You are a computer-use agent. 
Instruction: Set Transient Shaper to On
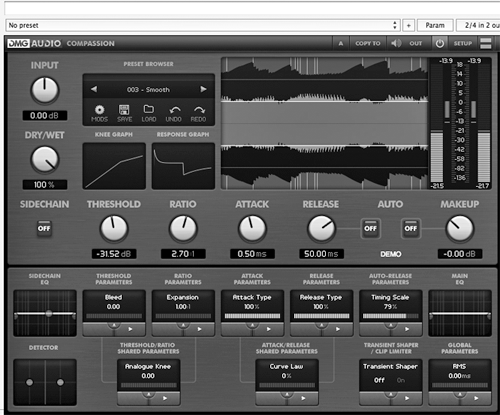[401, 380]
